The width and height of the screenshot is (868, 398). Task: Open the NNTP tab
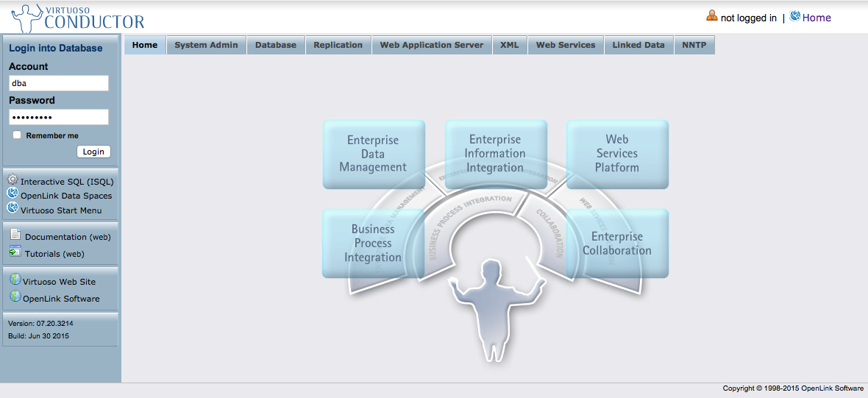[x=694, y=45]
